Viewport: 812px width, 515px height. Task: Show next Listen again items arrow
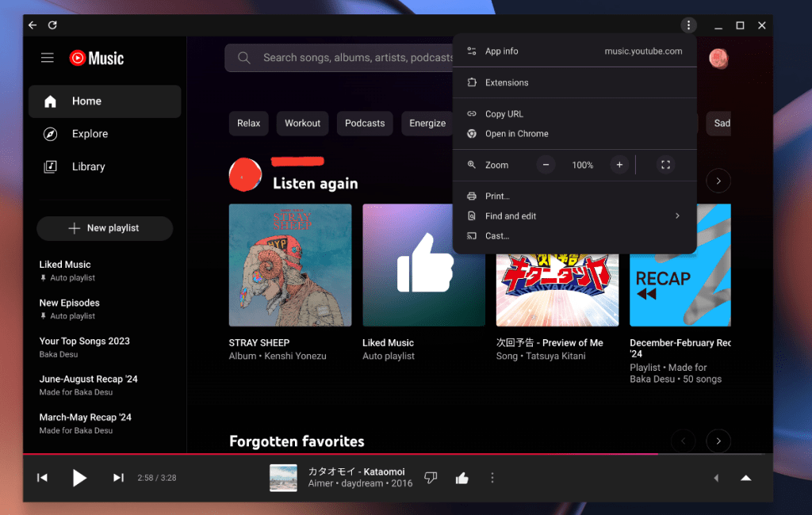pyautogui.click(x=718, y=181)
